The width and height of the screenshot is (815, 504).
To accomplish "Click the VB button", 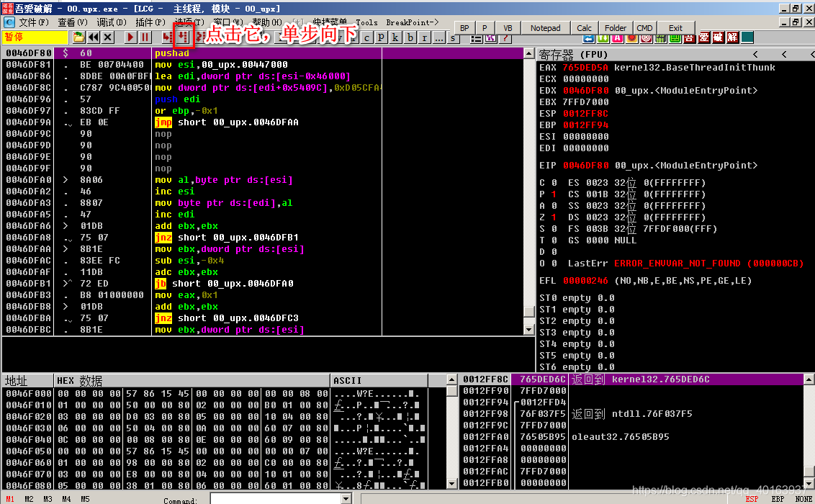I will pyautogui.click(x=508, y=28).
